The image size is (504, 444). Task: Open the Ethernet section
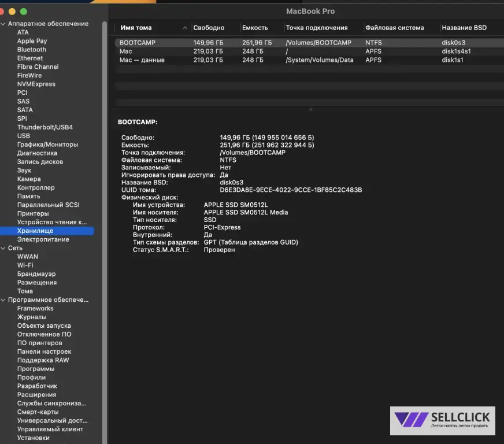(x=30, y=58)
